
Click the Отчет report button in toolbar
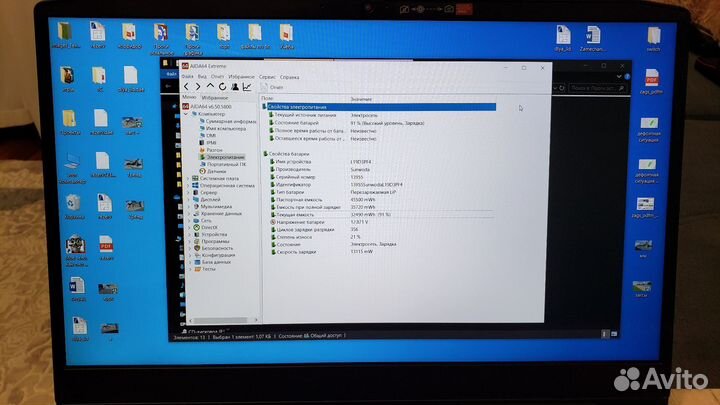(x=272, y=87)
